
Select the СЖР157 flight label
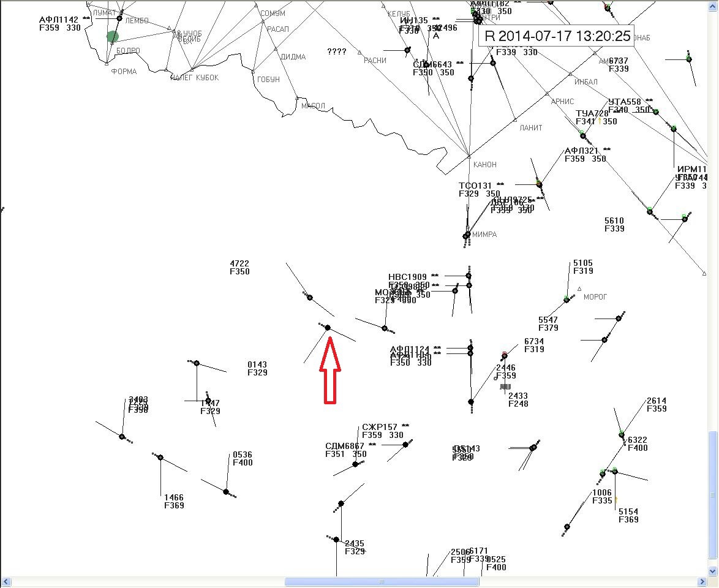click(385, 431)
